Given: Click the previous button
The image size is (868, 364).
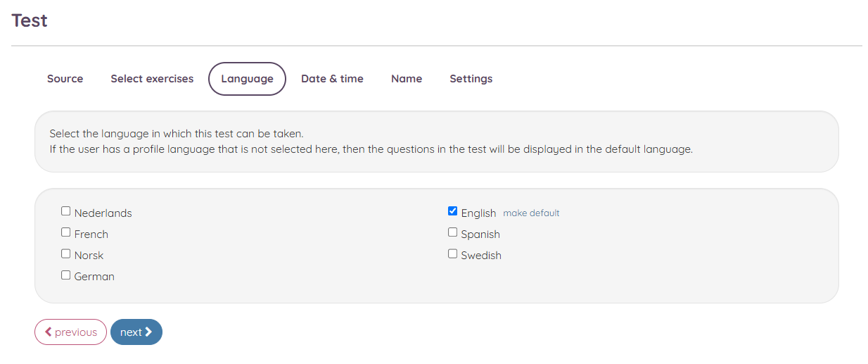Looking at the screenshot, I should (x=70, y=332).
